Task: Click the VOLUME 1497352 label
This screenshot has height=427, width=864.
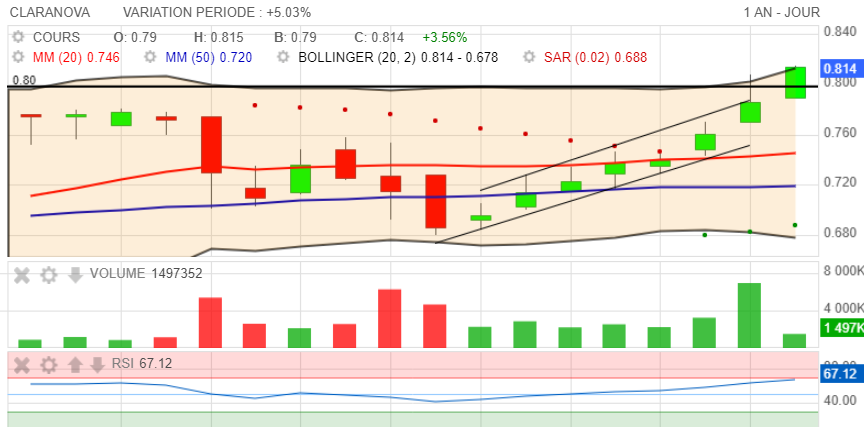Action: point(146,273)
